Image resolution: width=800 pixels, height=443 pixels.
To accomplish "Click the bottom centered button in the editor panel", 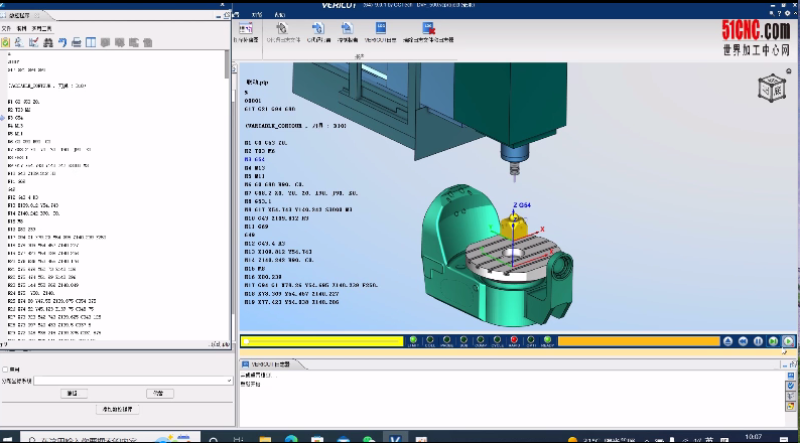I will click(x=117, y=409).
